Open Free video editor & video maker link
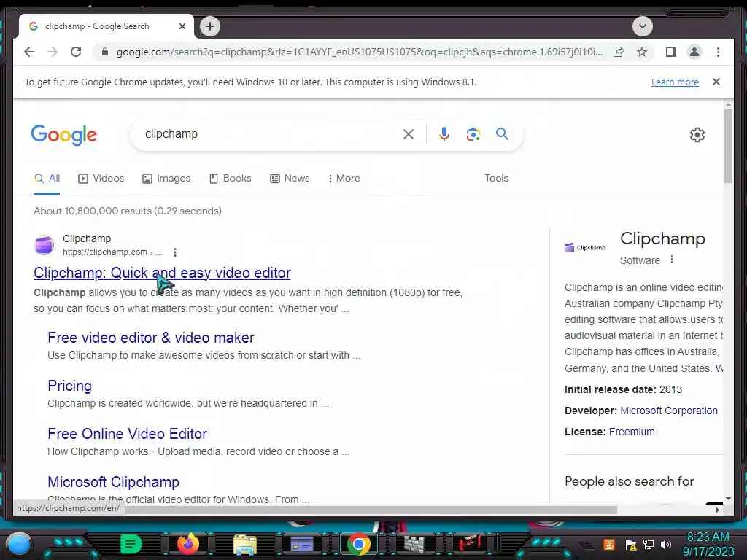This screenshot has width=747, height=560. tap(150, 338)
